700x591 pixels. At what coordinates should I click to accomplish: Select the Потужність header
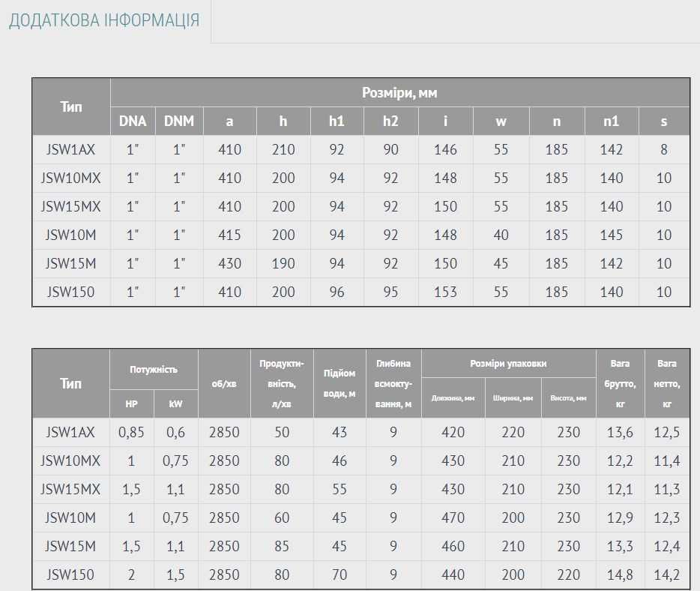154,370
